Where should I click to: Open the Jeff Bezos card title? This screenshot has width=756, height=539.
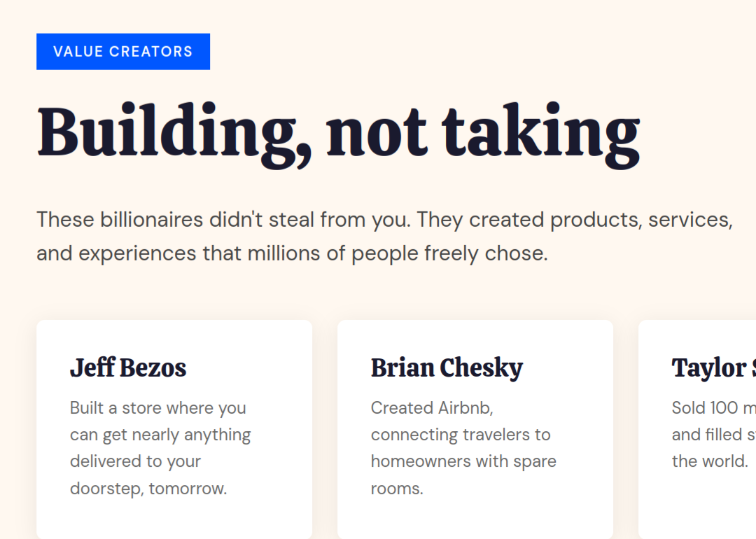pyautogui.click(x=128, y=367)
